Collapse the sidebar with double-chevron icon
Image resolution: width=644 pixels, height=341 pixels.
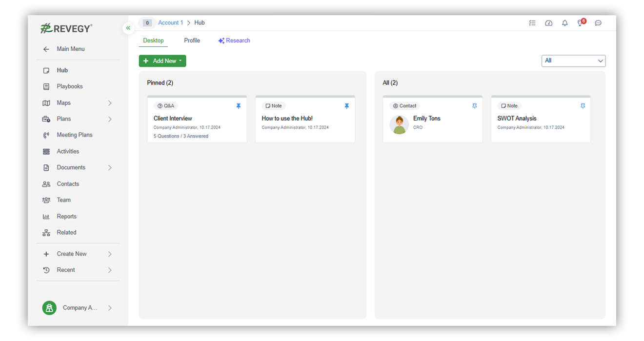pos(128,28)
